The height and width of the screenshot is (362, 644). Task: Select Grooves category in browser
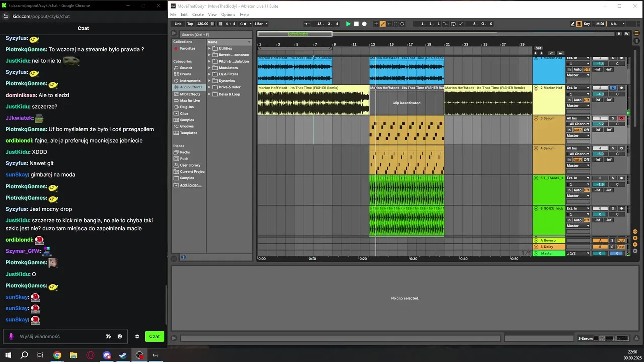(x=187, y=127)
